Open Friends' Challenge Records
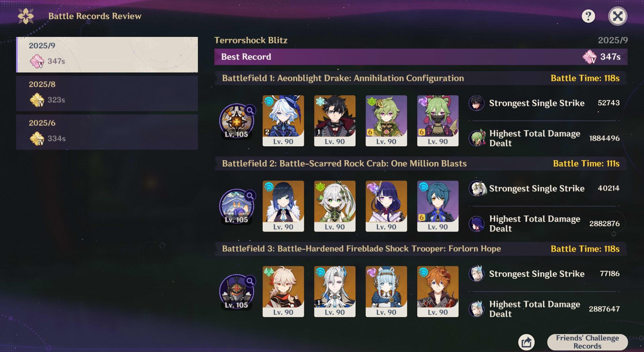 tap(587, 342)
